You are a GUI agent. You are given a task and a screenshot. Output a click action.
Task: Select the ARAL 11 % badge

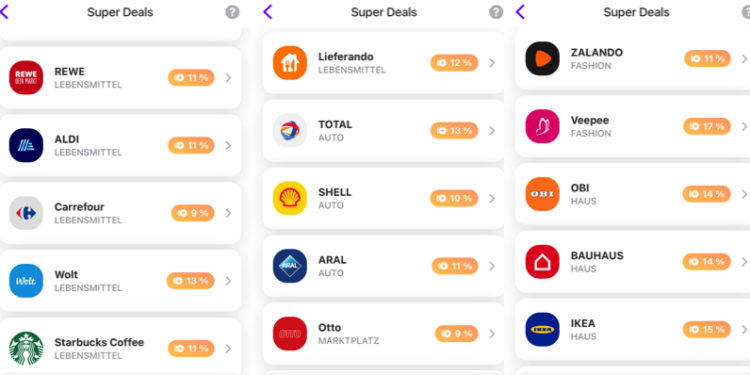click(455, 266)
